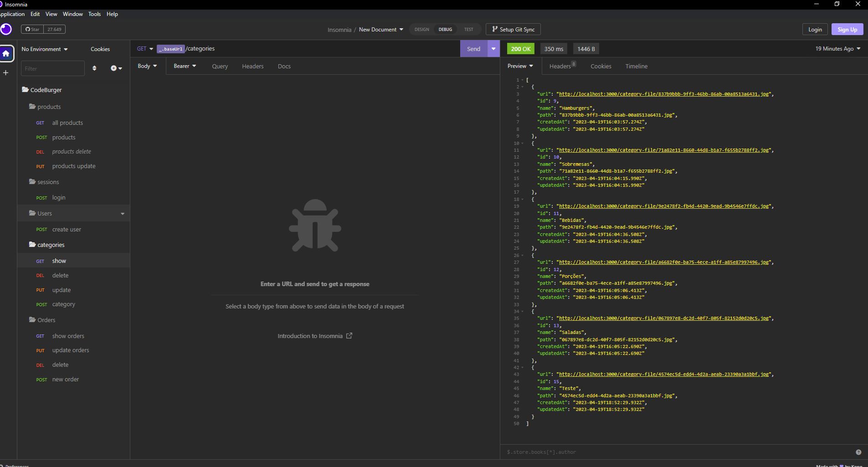This screenshot has width=868, height=467.
Task: Open the Application menu
Action: [x=12, y=14]
